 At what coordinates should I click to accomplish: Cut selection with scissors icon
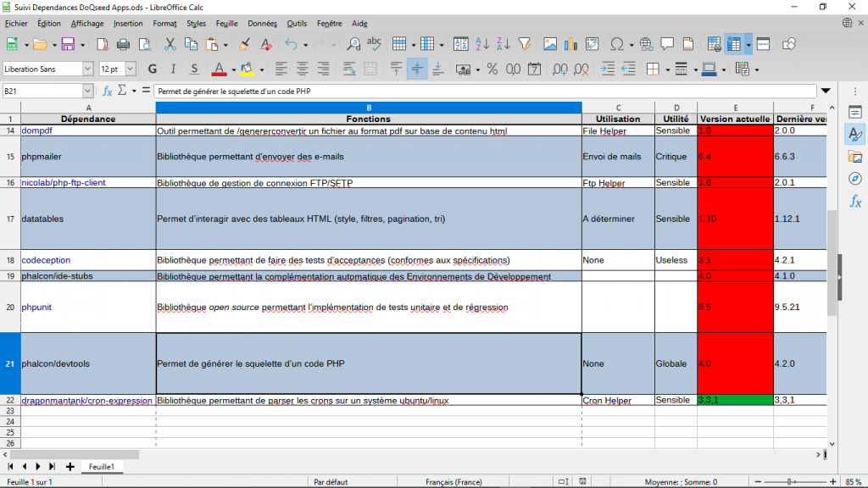170,44
